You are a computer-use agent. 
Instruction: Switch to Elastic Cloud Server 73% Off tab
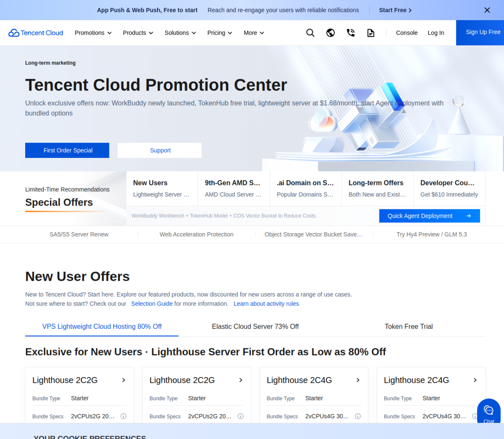(x=255, y=326)
